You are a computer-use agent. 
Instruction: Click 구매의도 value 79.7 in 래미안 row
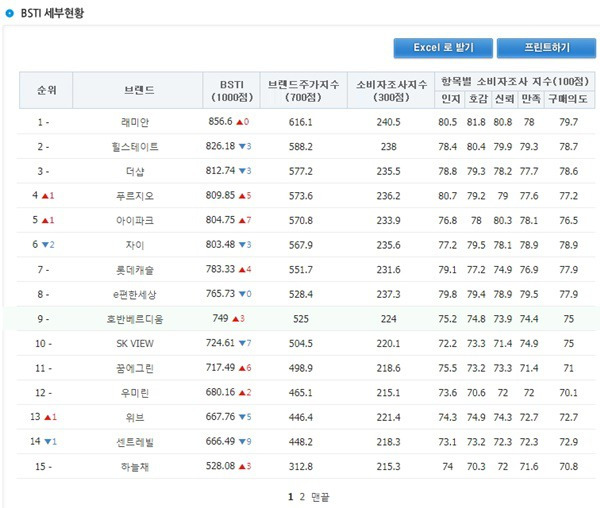click(x=569, y=122)
